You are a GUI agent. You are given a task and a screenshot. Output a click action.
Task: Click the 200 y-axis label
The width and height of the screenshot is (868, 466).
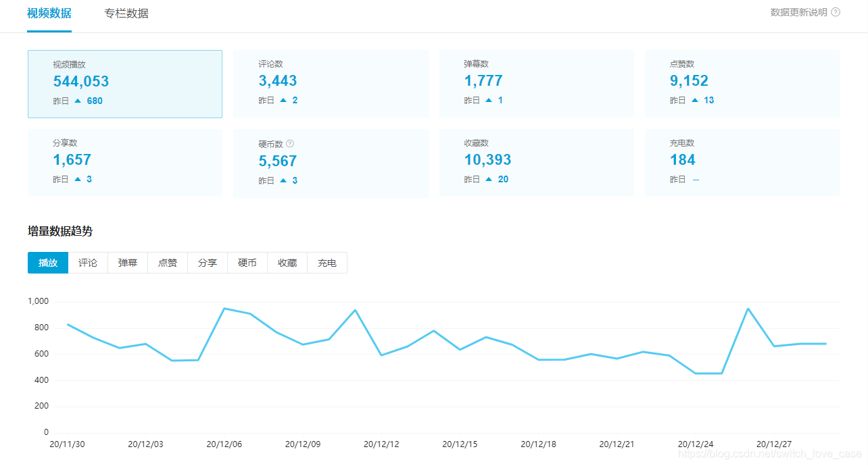[x=42, y=406]
